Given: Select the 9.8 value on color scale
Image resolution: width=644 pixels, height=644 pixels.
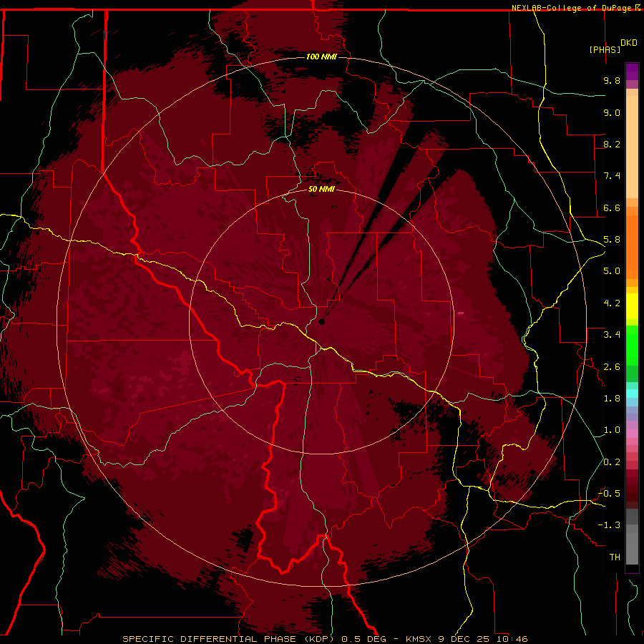Looking at the screenshot, I should tap(612, 80).
